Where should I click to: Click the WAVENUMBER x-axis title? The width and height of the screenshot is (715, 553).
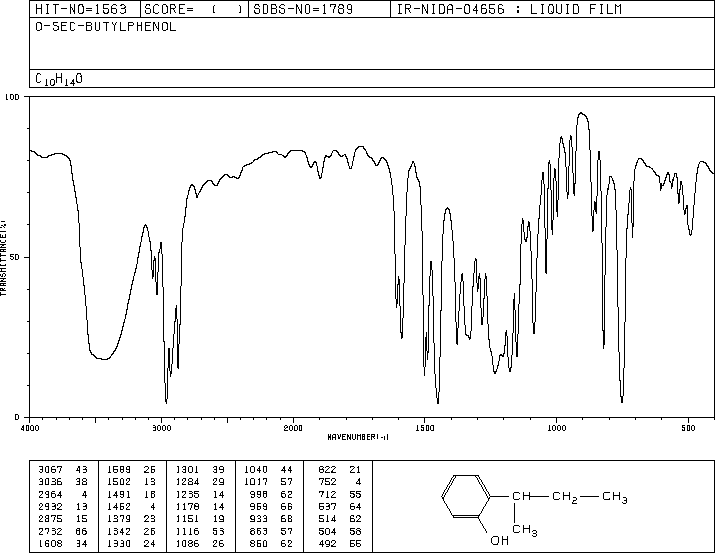(358, 437)
